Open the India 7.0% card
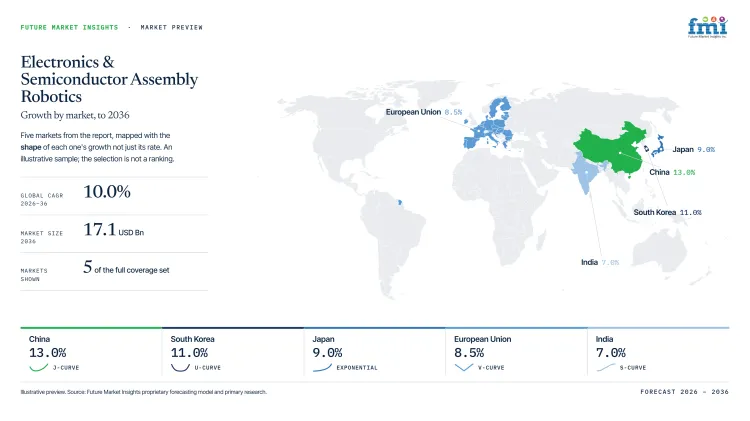The image size is (750, 421). (x=658, y=354)
